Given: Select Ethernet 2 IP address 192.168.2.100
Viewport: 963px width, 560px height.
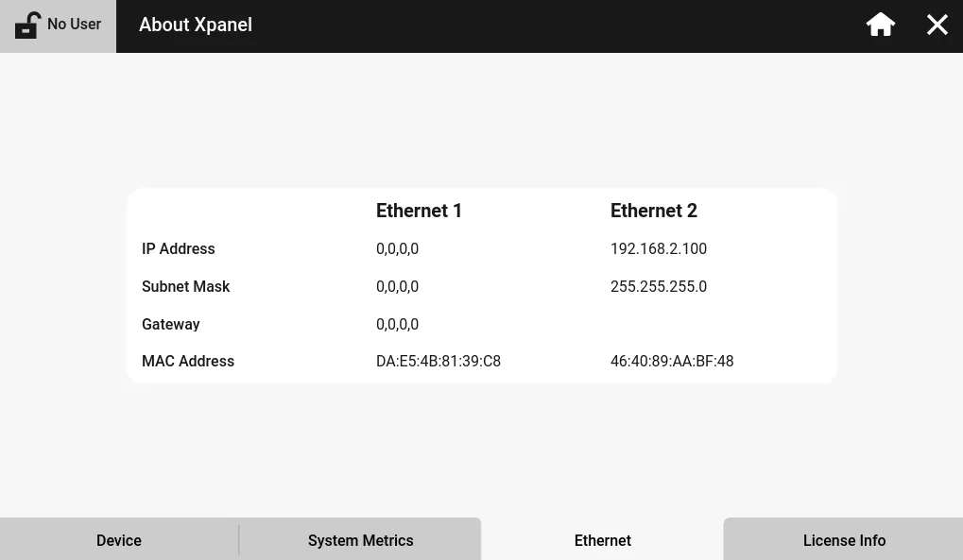Looking at the screenshot, I should (x=658, y=249).
